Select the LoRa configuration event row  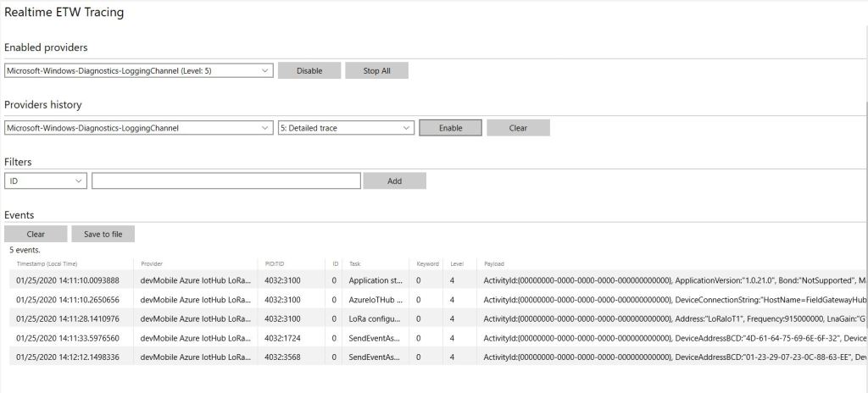(68, 318)
